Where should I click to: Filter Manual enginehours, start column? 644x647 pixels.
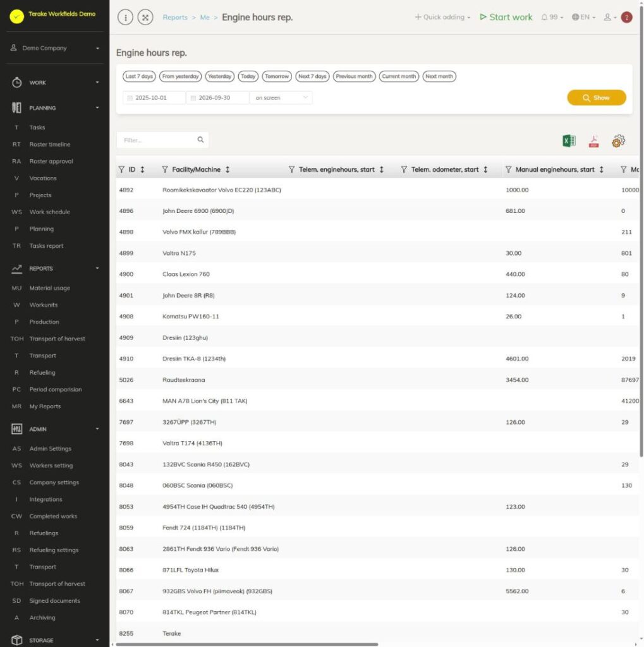[x=509, y=169]
